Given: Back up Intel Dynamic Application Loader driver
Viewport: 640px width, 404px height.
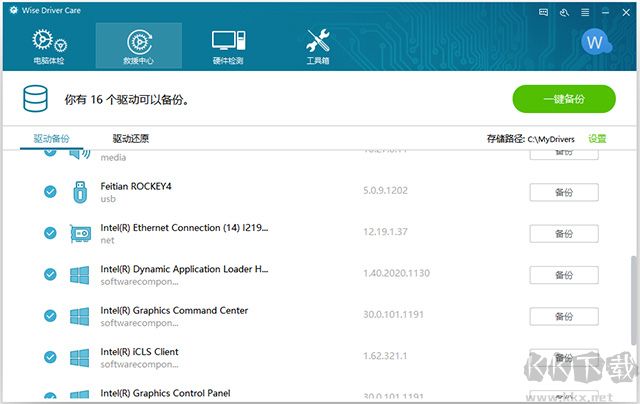Looking at the screenshot, I should (x=564, y=275).
